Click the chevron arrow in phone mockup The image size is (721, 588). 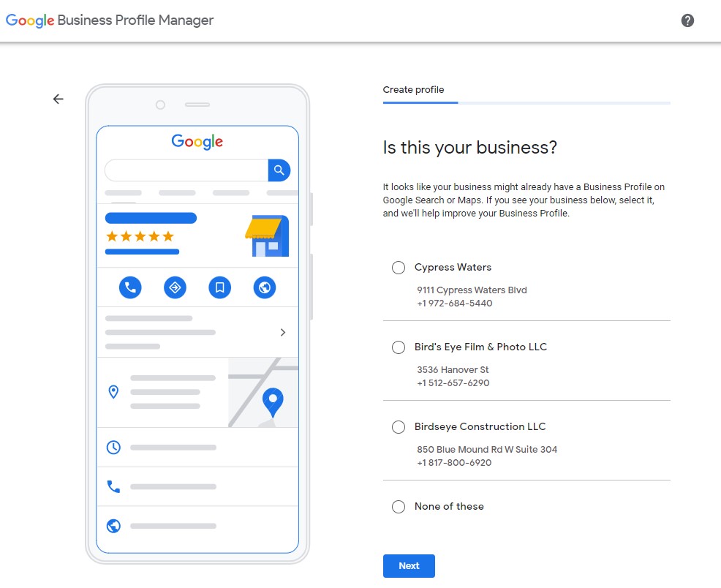[283, 332]
